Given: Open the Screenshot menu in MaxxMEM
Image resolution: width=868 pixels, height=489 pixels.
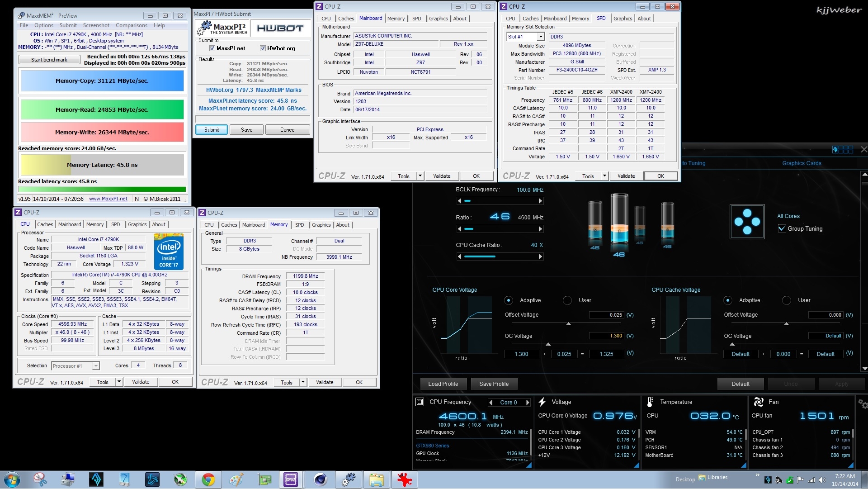Looking at the screenshot, I should point(96,25).
